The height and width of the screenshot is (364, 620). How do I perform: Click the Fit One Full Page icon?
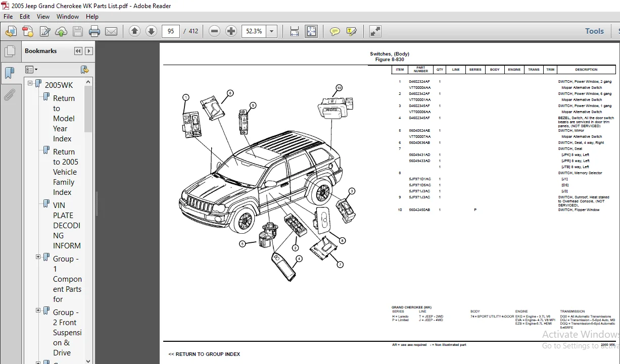311,31
